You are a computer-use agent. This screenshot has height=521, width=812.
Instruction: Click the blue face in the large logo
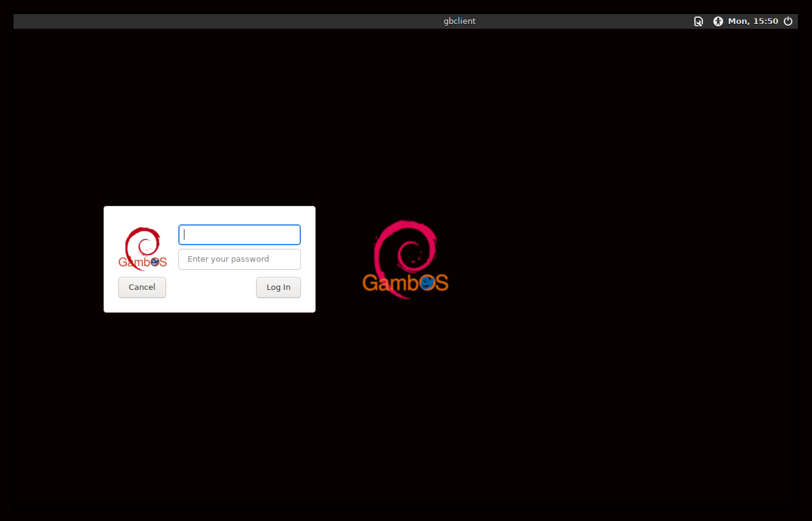click(428, 283)
